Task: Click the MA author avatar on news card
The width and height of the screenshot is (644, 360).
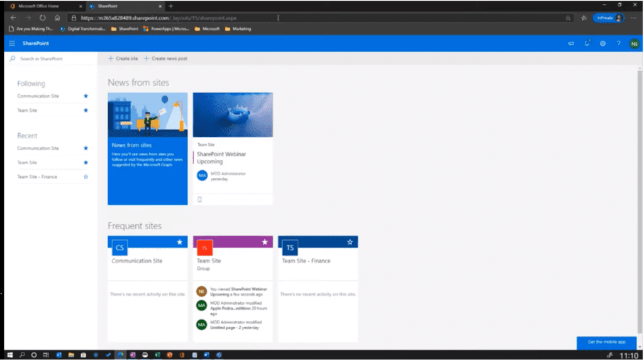Action: click(x=202, y=175)
